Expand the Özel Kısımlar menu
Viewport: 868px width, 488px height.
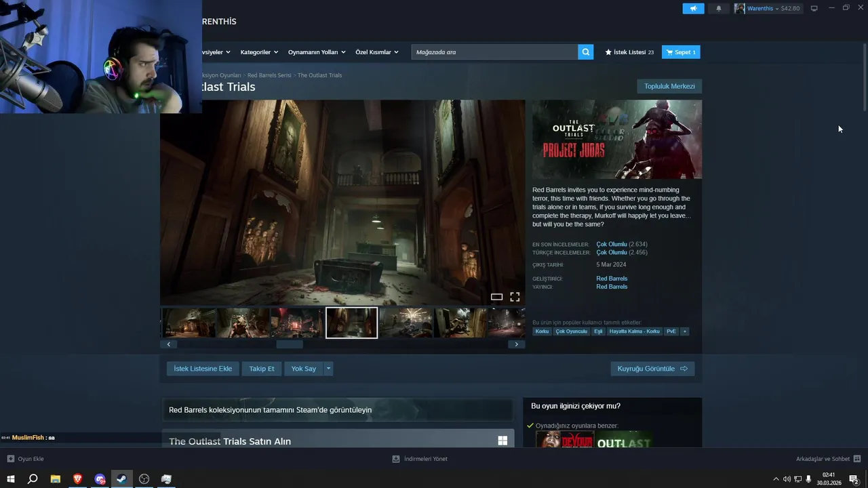tap(378, 52)
